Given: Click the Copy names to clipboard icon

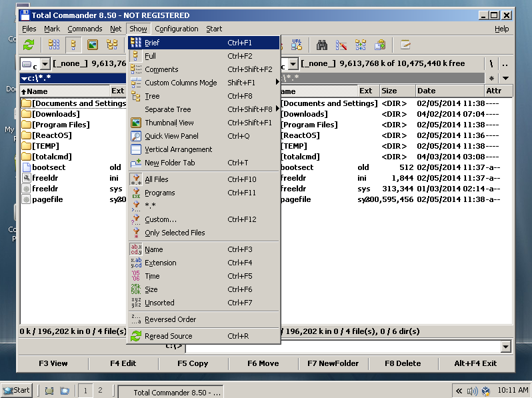Looking at the screenshot, I should coord(380,45).
